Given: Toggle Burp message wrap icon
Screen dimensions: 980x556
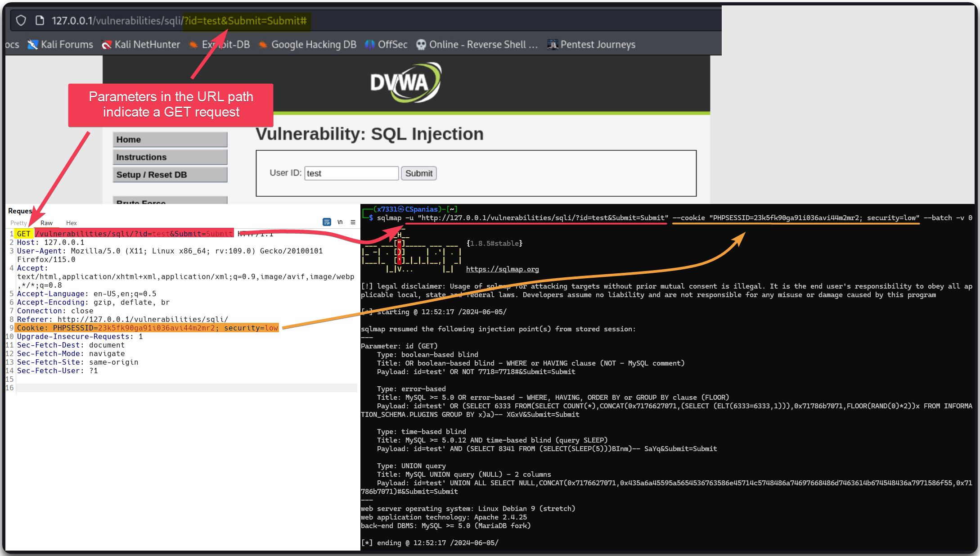Looking at the screenshot, I should pyautogui.click(x=327, y=222).
